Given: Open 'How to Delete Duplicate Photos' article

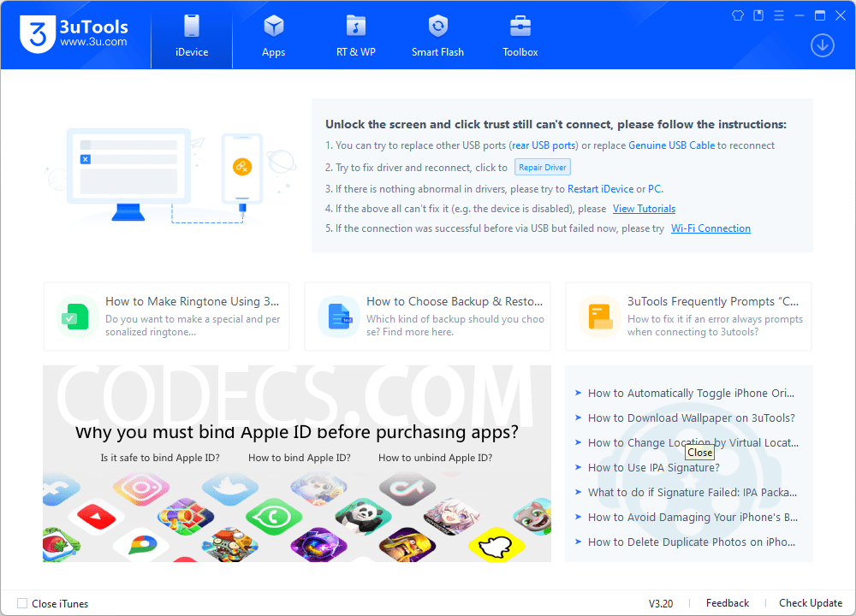Looking at the screenshot, I should [x=691, y=542].
